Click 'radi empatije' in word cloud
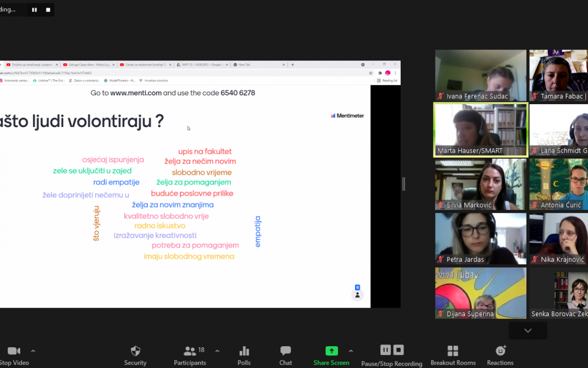This screenshot has height=368, width=588. point(117,182)
